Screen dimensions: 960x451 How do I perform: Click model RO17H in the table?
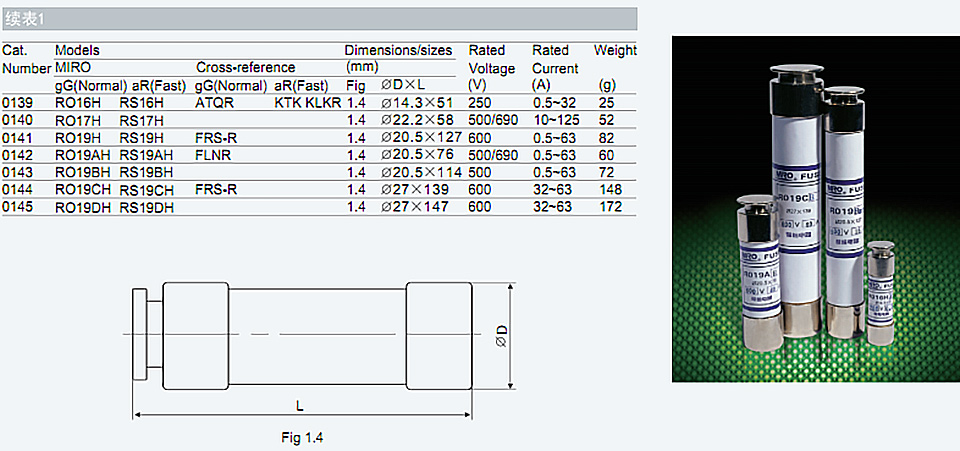[73, 120]
